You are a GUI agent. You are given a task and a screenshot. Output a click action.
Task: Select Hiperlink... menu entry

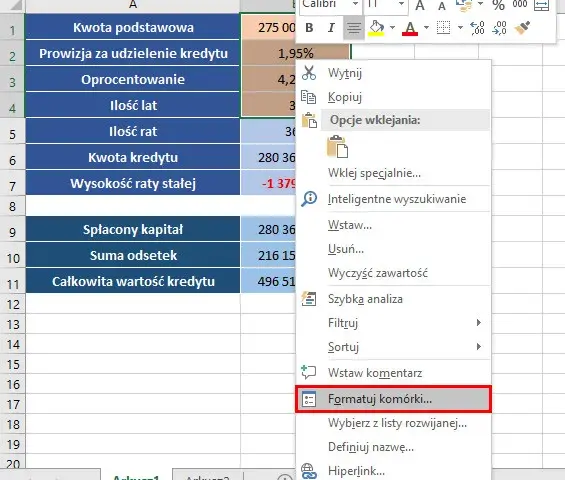[393, 471]
